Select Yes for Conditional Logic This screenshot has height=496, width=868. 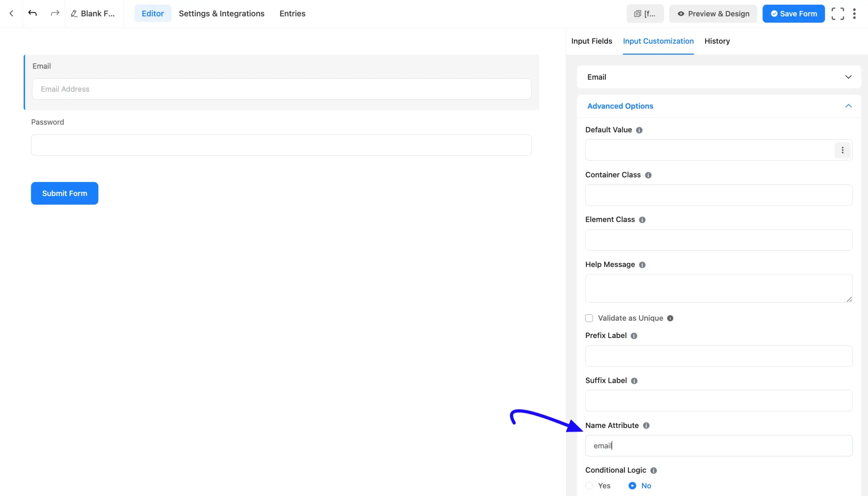pyautogui.click(x=589, y=486)
